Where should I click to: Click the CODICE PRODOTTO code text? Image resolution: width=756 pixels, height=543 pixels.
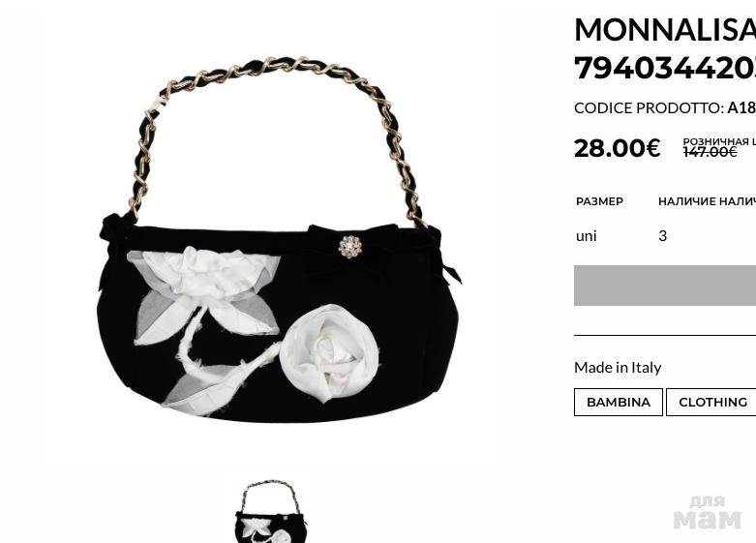point(665,108)
